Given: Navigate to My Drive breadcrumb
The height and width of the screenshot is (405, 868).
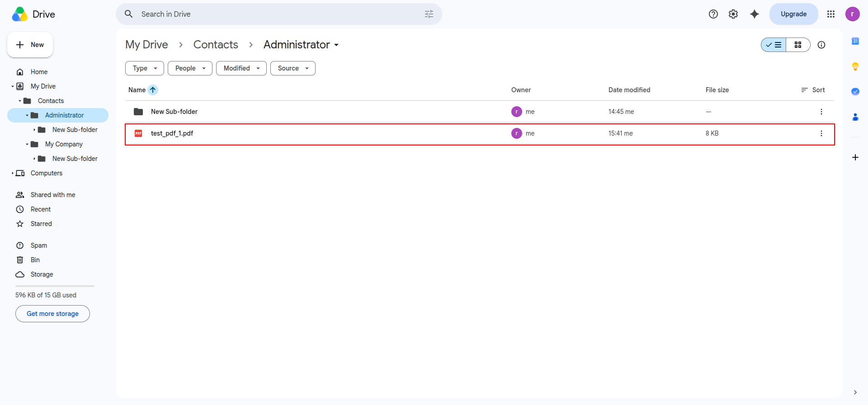Looking at the screenshot, I should [x=146, y=45].
